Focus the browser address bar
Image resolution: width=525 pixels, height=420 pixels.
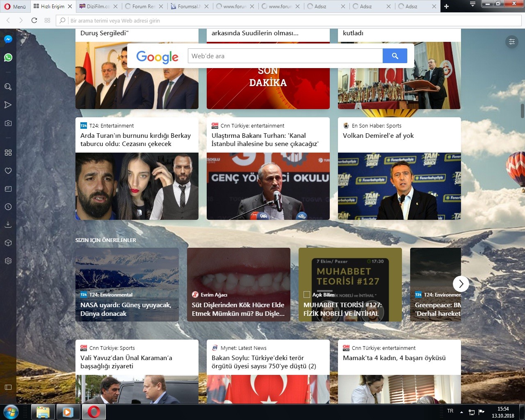click(289, 20)
